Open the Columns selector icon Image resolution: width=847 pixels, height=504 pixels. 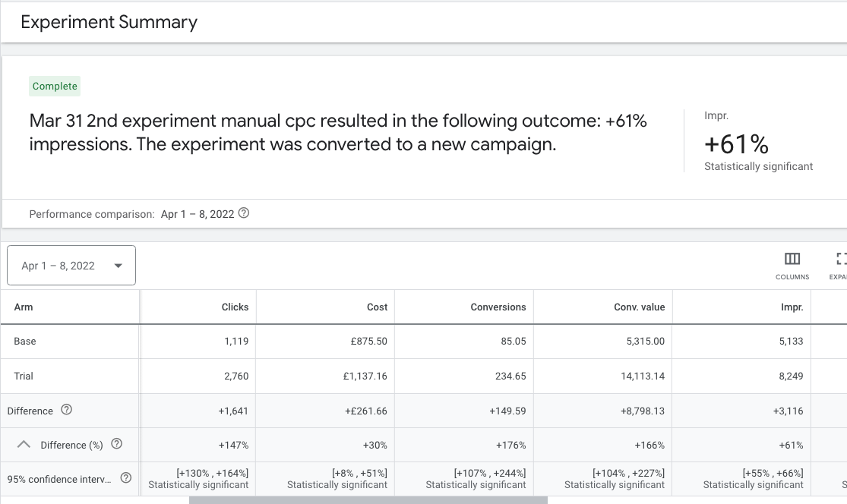pyautogui.click(x=792, y=259)
